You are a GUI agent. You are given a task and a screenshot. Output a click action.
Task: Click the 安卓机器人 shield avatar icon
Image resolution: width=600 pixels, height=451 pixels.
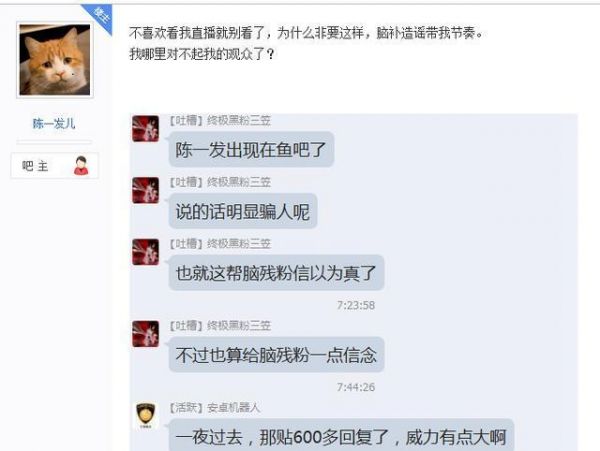(x=145, y=415)
